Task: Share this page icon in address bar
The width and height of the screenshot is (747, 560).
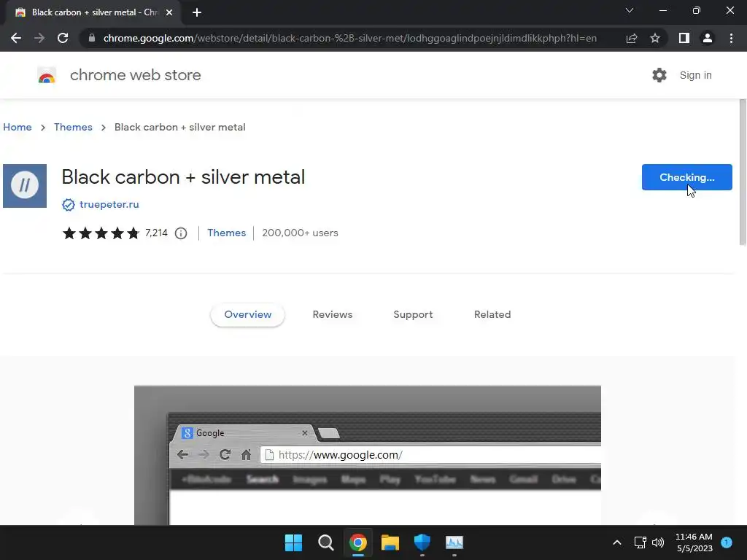Action: 632,38
